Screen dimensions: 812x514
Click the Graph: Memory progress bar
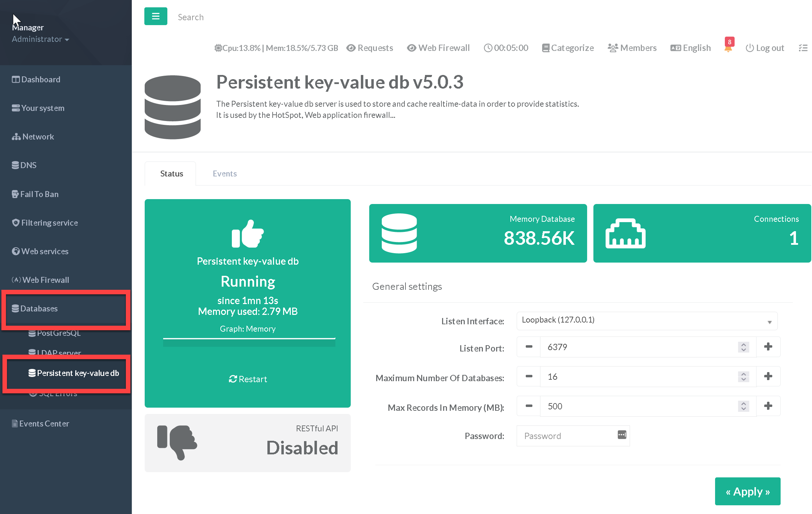(249, 342)
